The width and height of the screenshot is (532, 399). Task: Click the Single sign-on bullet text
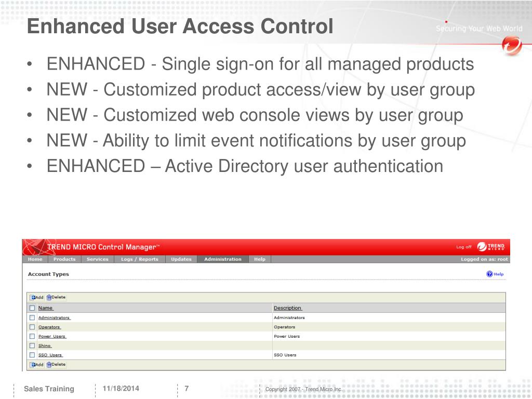(260, 64)
